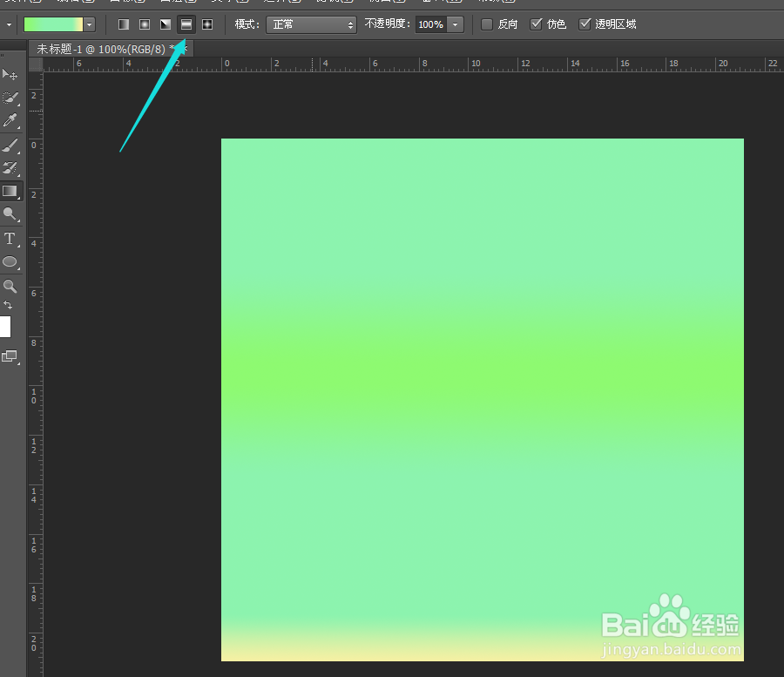Screen dimensions: 784x677
Task: Select the Eyedropper tool
Action: (10, 120)
